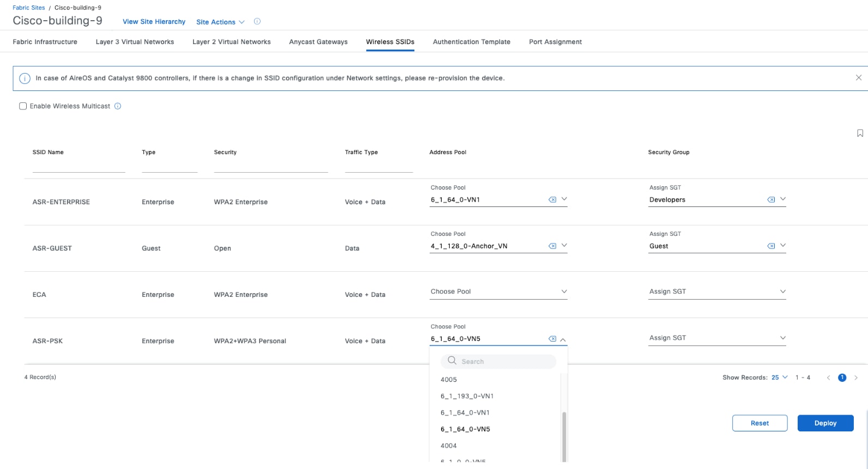Switch to Layer 3 Virtual Networks tab
Screen dimensions: 868x469
pyautogui.click(x=135, y=42)
